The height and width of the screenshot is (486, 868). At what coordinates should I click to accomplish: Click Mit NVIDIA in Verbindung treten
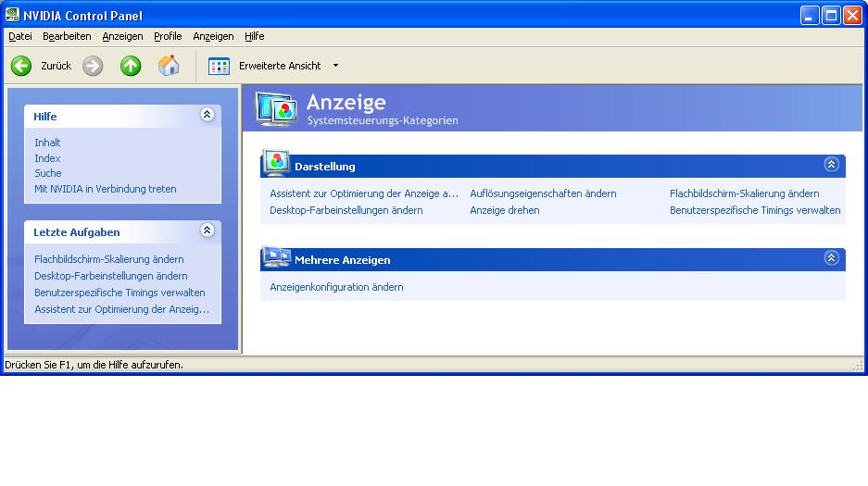coord(105,189)
